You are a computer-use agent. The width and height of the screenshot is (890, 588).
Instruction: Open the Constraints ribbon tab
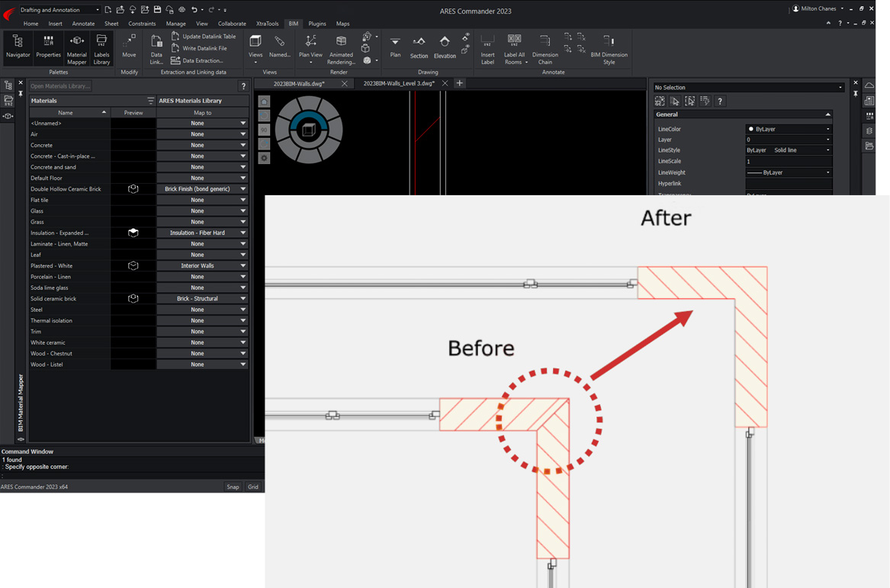[142, 24]
